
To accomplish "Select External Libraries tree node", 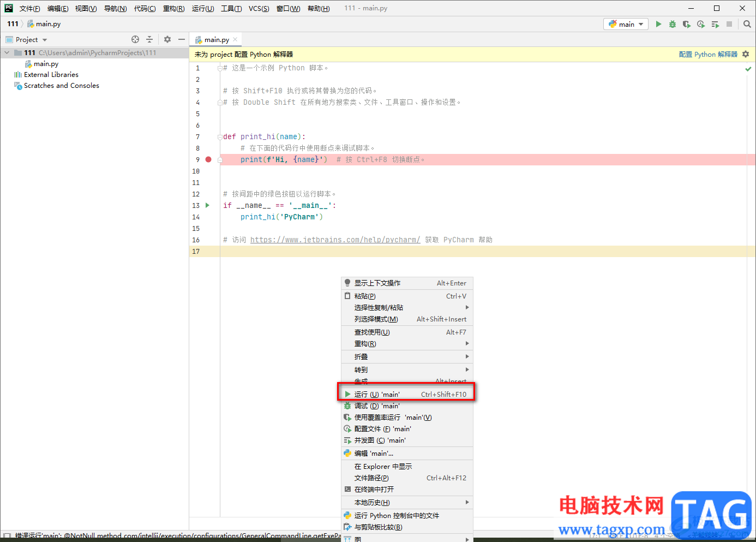I will pyautogui.click(x=51, y=75).
